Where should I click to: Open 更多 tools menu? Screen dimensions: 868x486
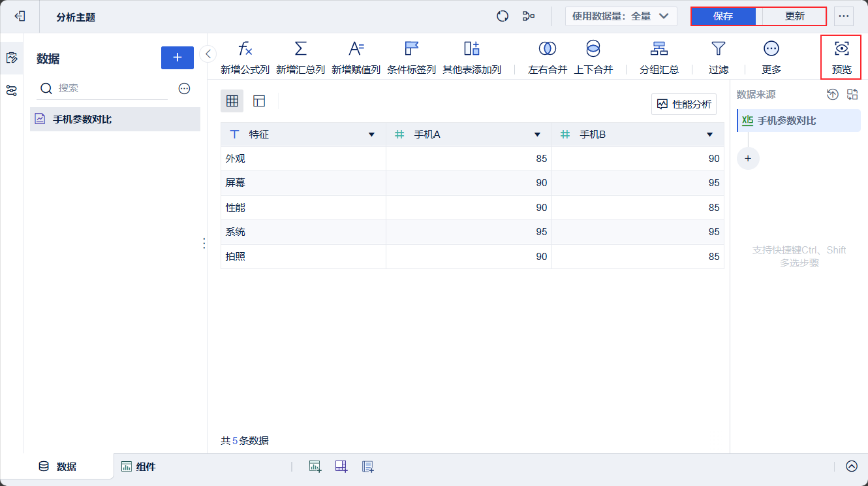pyautogui.click(x=771, y=57)
